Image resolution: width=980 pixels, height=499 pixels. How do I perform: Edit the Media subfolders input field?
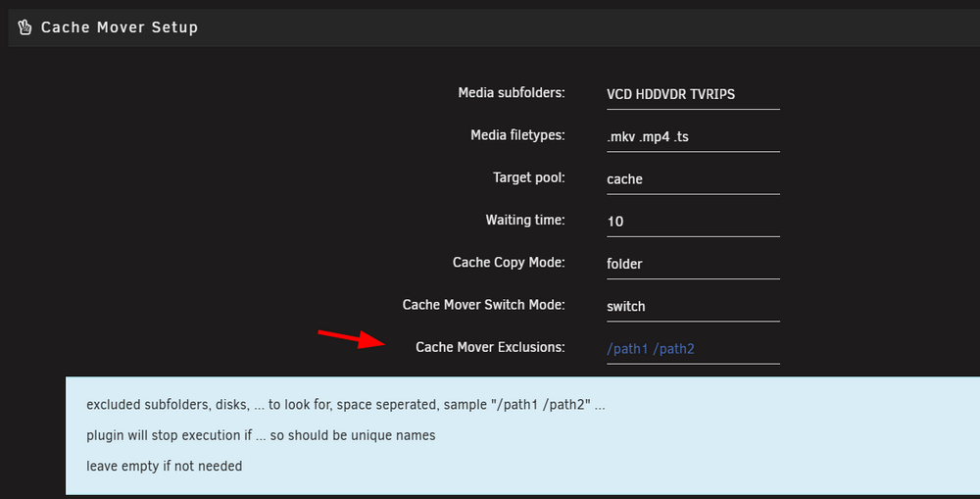click(x=693, y=94)
